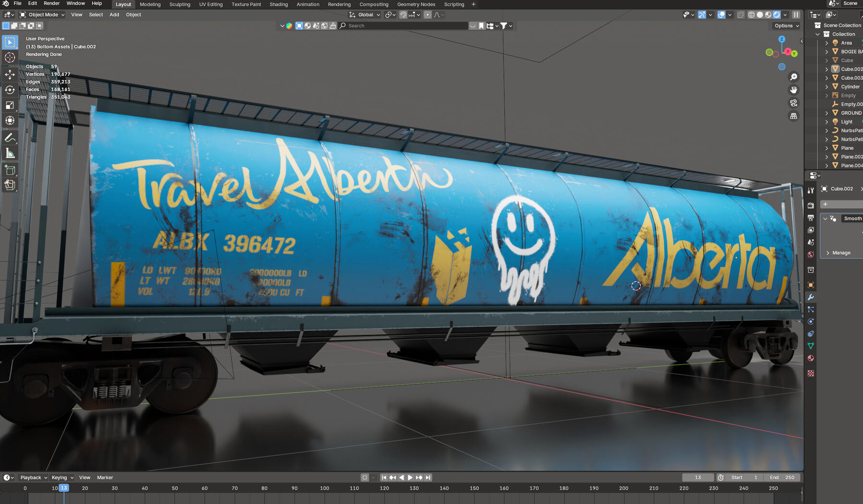Screen dimensions: 863x504
Task: Pick the Annotate pencil tool
Action: pyautogui.click(x=10, y=138)
